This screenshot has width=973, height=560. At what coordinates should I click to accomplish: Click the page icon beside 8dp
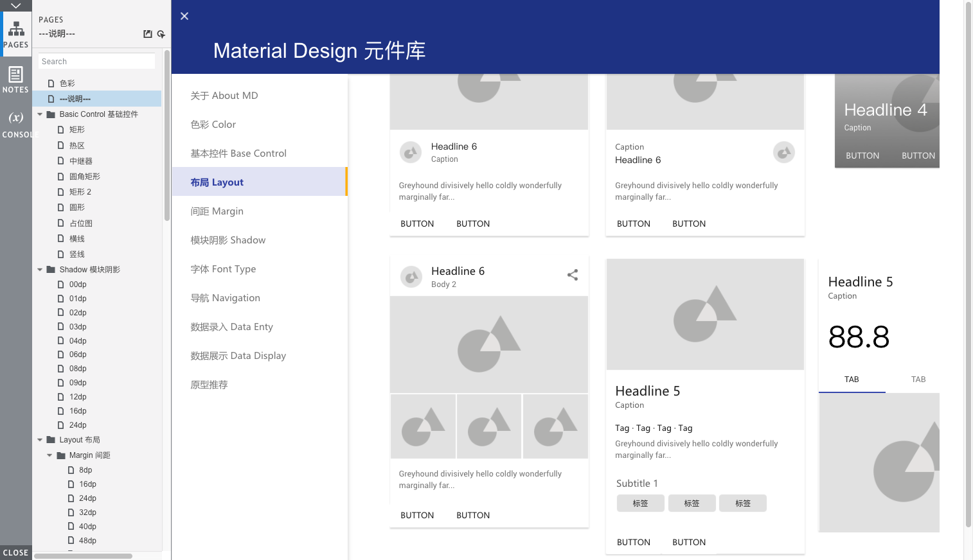[x=71, y=470]
